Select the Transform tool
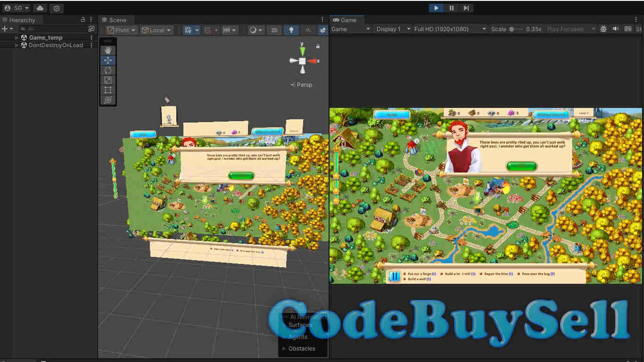This screenshot has width=644, height=362. click(x=108, y=100)
